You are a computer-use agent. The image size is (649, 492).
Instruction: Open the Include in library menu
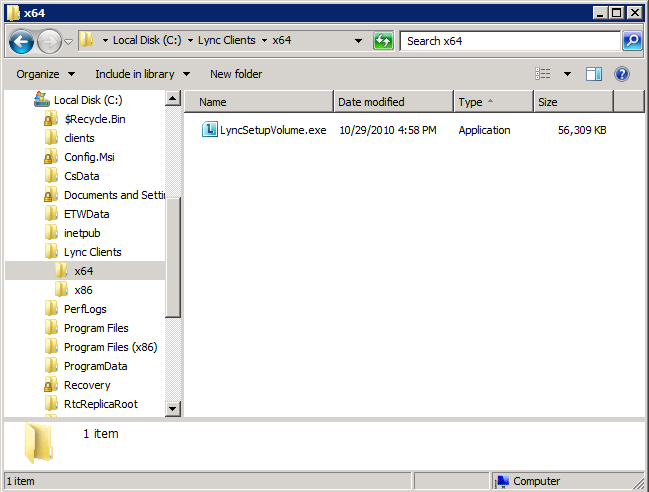tap(142, 74)
